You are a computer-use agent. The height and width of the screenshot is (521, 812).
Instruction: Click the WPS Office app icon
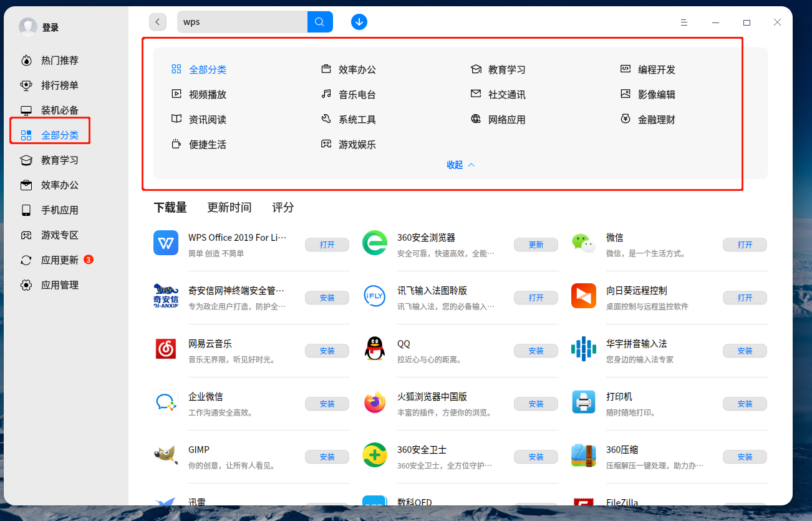(166, 243)
